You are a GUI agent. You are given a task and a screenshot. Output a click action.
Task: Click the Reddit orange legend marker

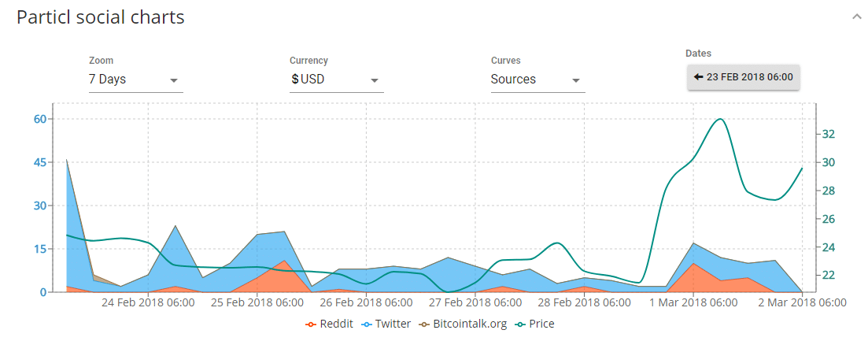click(x=311, y=324)
